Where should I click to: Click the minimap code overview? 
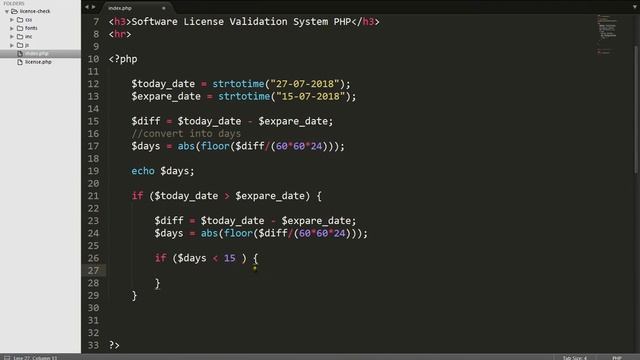(607, 35)
